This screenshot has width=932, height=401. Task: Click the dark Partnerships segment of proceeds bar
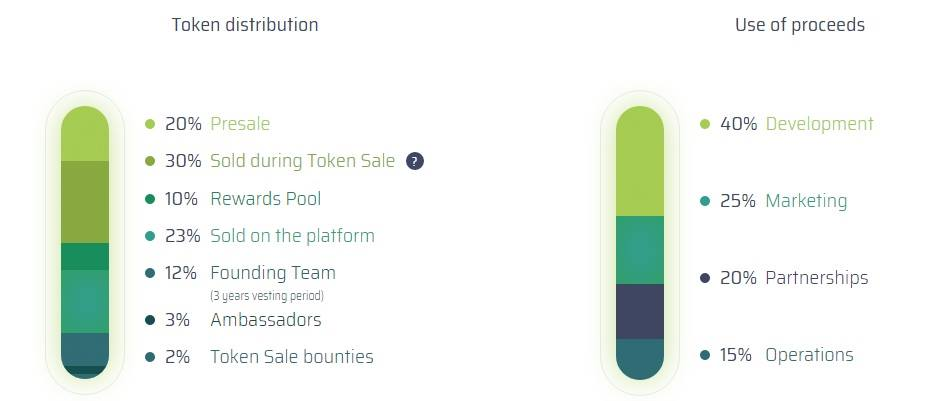coord(640,311)
